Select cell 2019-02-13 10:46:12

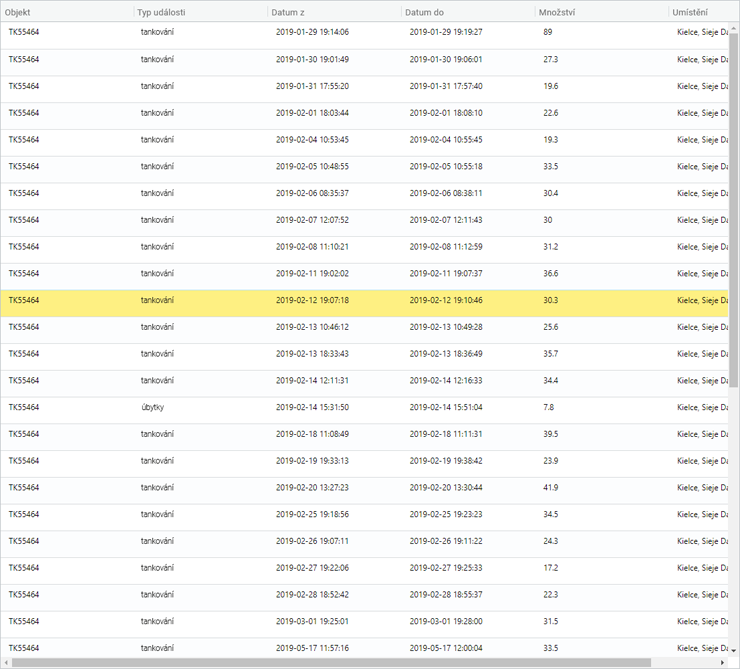[x=312, y=327]
